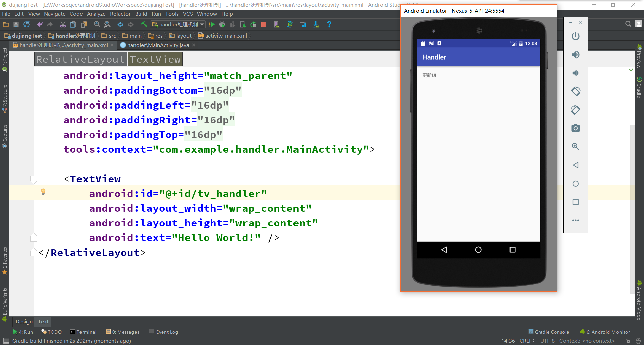Click the CRLF line separator selector
The height and width of the screenshot is (345, 644).
coord(527,341)
